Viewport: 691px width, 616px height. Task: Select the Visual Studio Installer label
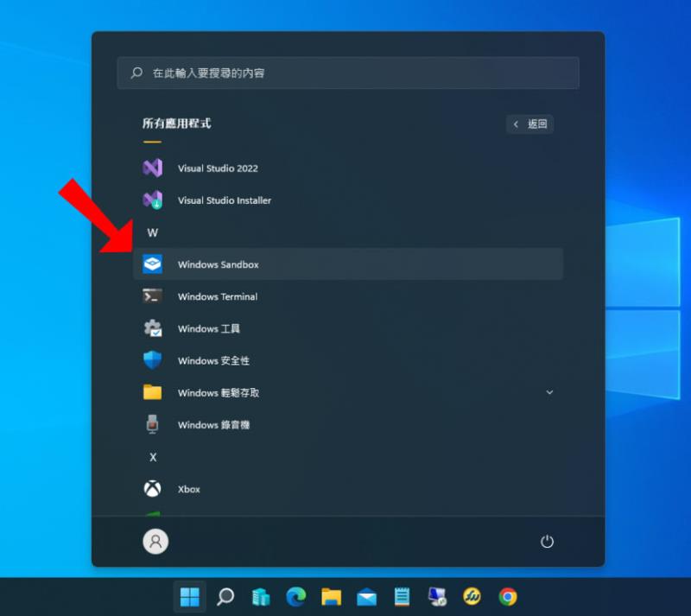coord(225,200)
